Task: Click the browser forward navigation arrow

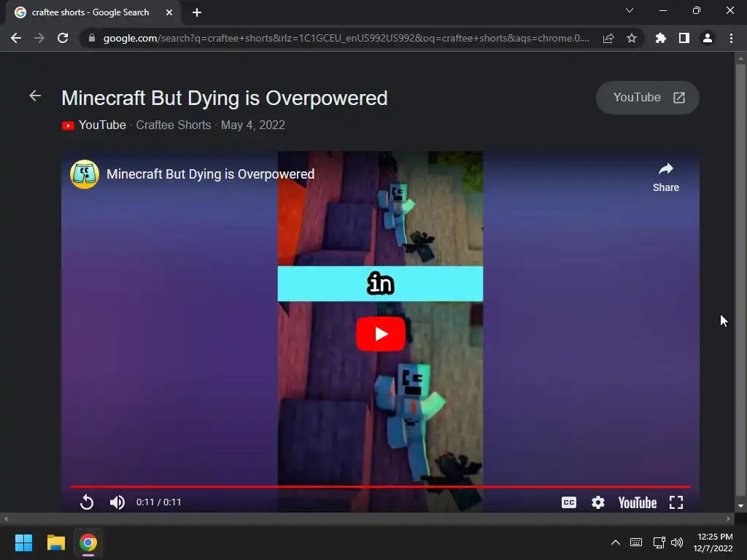Action: point(39,38)
